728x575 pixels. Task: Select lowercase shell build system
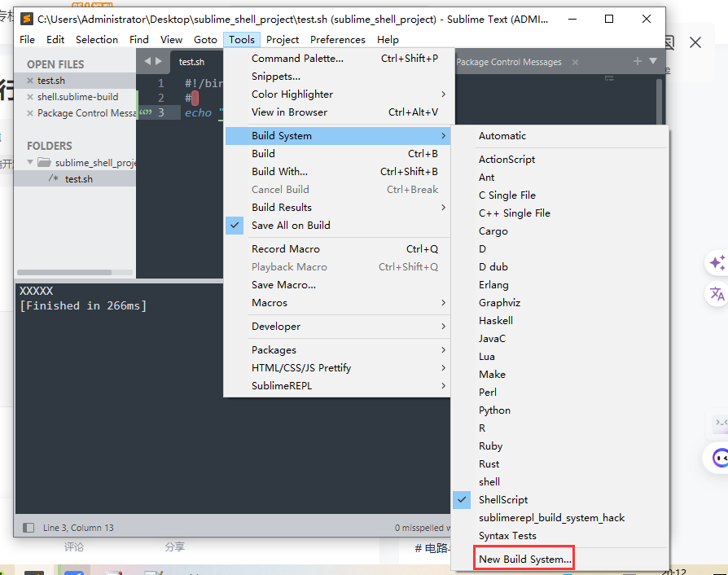coord(560,482)
